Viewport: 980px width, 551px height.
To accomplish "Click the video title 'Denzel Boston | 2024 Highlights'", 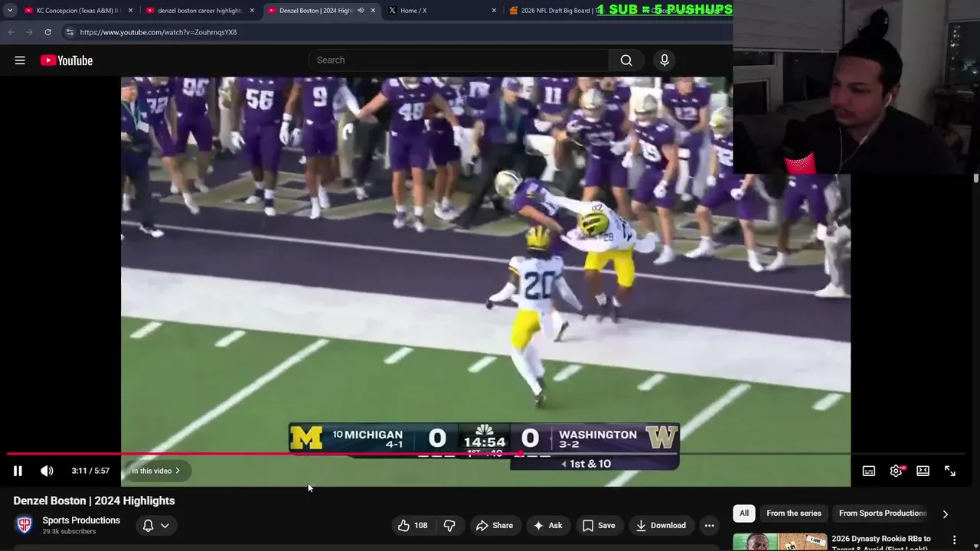I will 94,500.
